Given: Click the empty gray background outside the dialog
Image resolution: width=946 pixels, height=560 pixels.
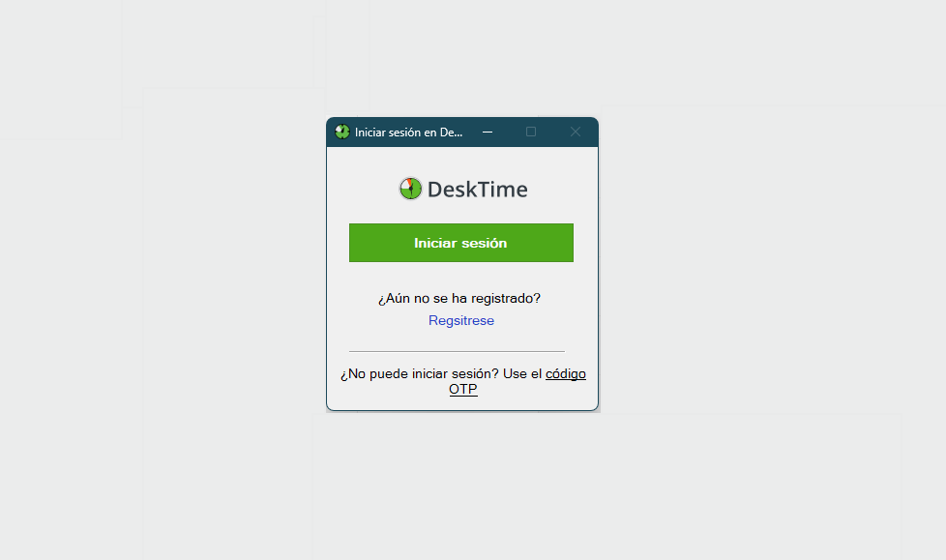Looking at the screenshot, I should [754, 272].
